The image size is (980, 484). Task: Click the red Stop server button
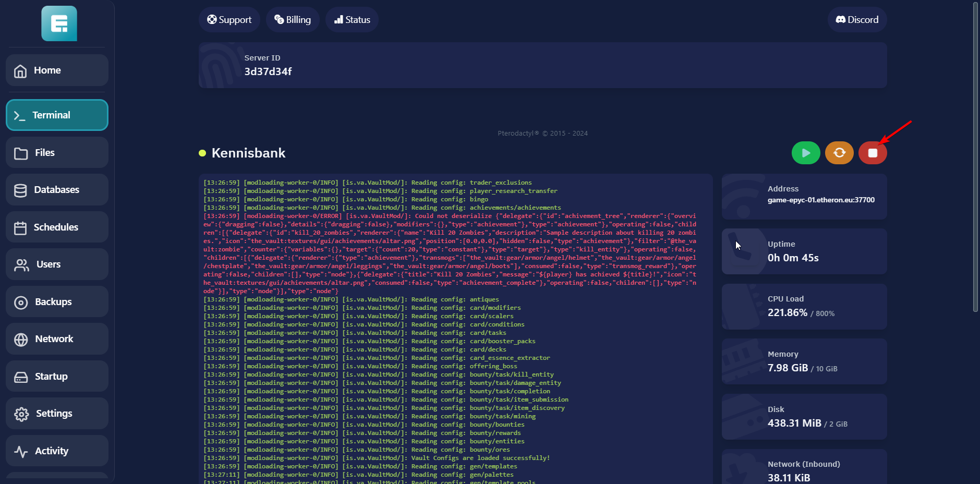(873, 153)
